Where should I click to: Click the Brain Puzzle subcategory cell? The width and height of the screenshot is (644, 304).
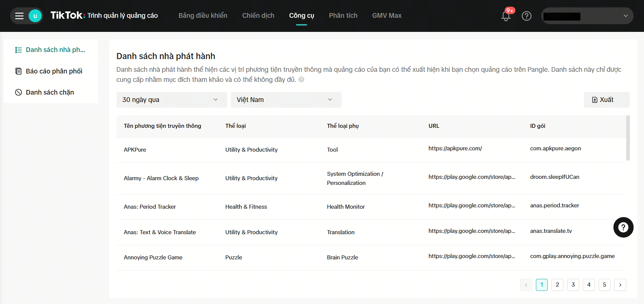pos(342,257)
